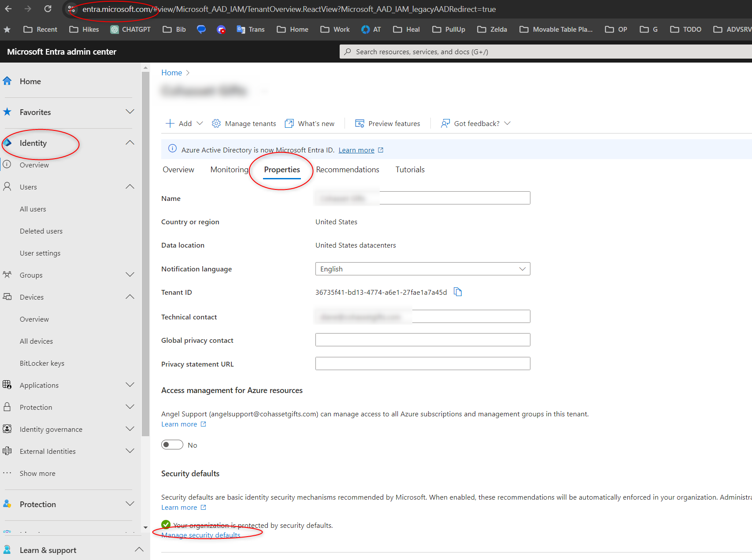This screenshot has height=560, width=752.
Task: Open the Recommendations tab
Action: click(347, 170)
